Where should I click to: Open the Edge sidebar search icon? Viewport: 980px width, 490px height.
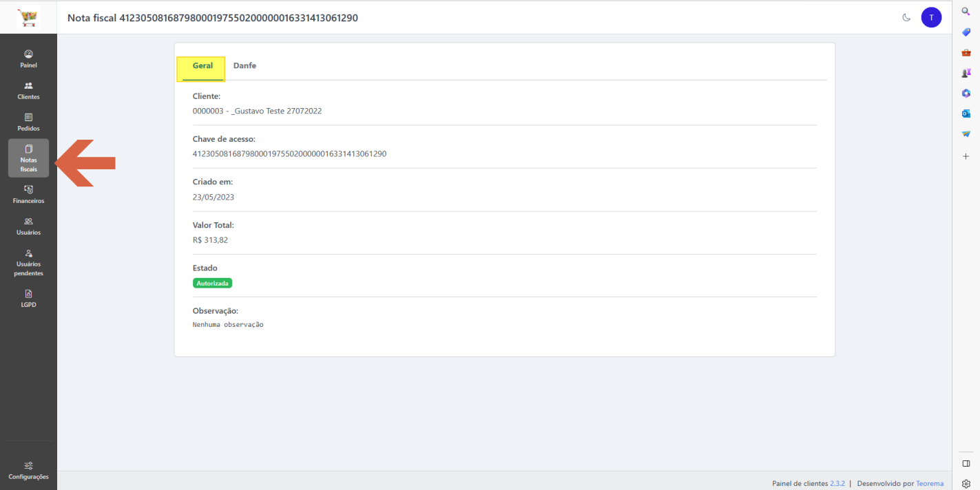(x=966, y=12)
